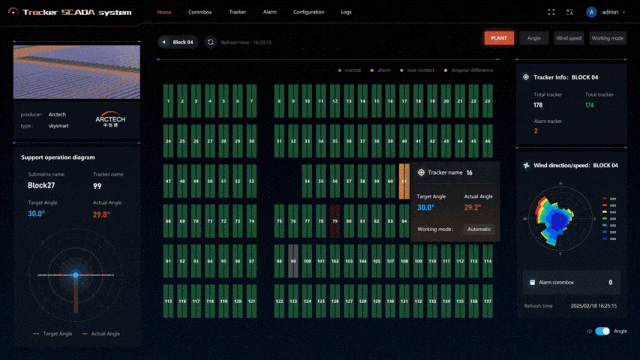This screenshot has width=640, height=360.
Task: Select tracker tile number 47
Action: [x=168, y=181]
